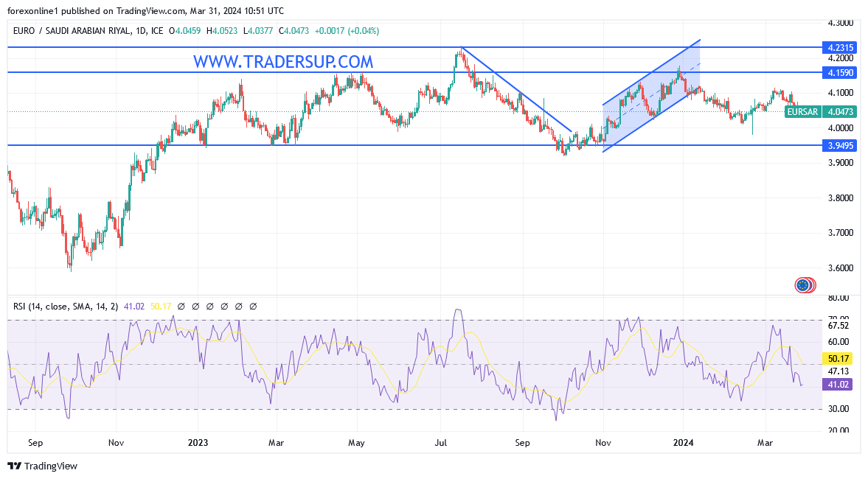This screenshot has height=479, width=868.
Task: Select the high value H4.0523
Action: click(x=222, y=31)
